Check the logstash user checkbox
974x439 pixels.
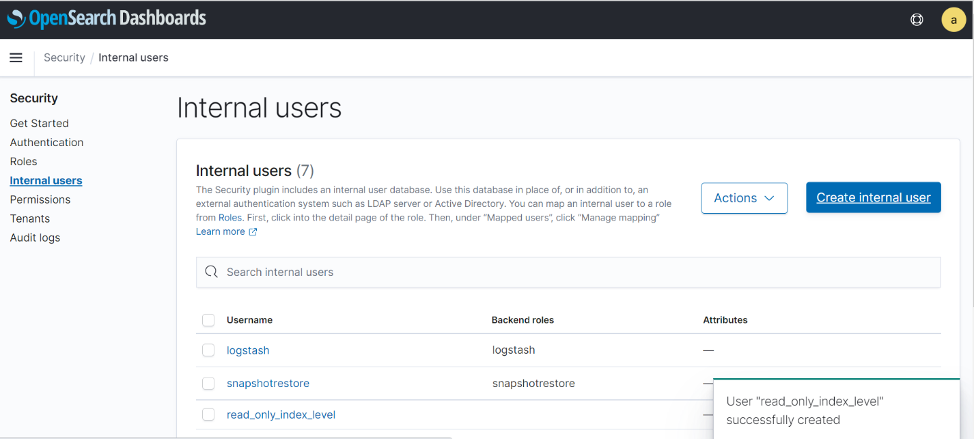[209, 350]
